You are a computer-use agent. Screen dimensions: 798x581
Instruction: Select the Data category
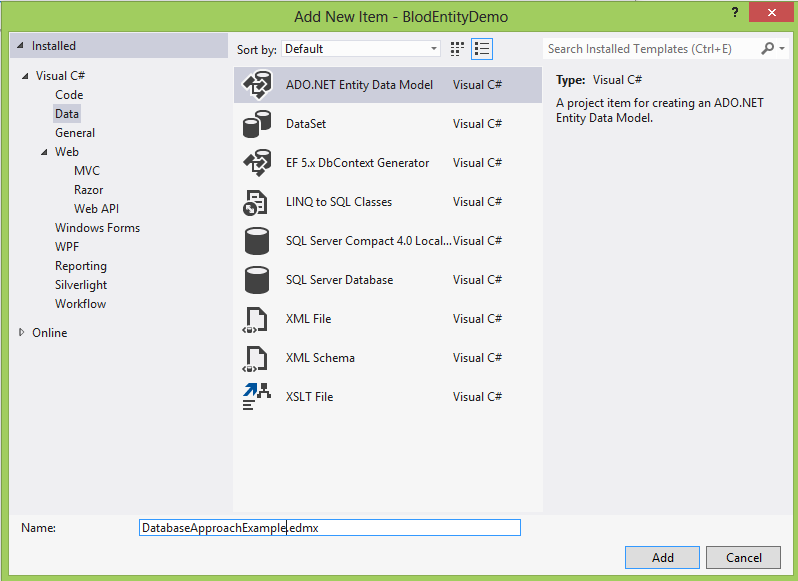[x=67, y=113]
